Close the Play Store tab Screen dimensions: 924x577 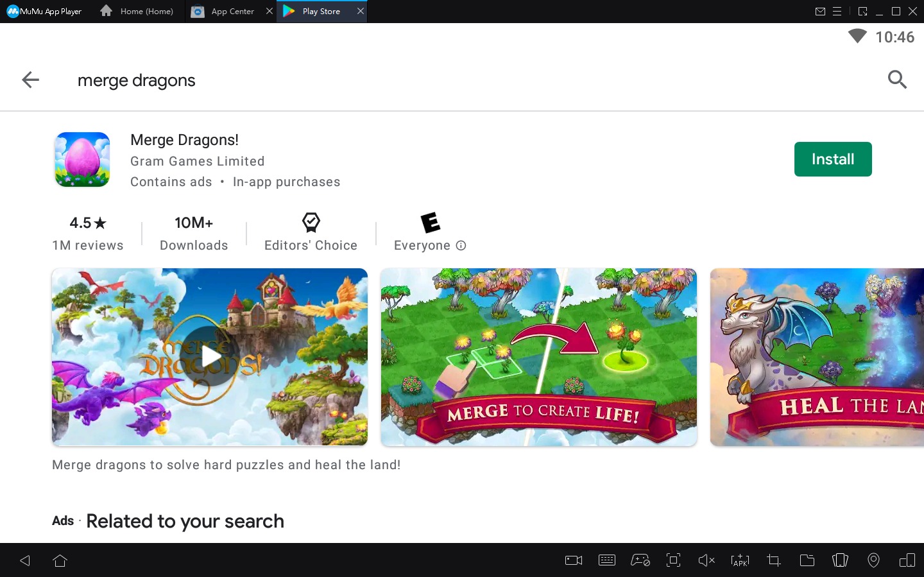pyautogui.click(x=361, y=11)
